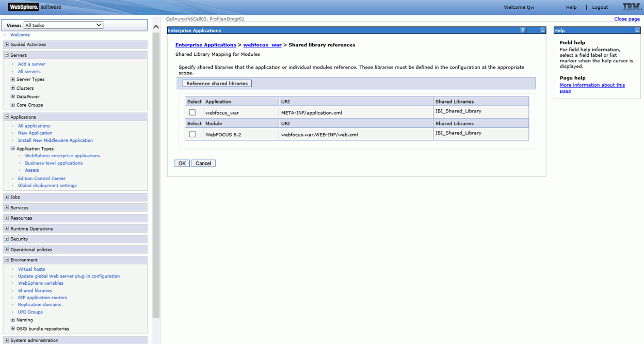Collapse the Applications section
The height and width of the screenshot is (344, 644).
pos(7,117)
